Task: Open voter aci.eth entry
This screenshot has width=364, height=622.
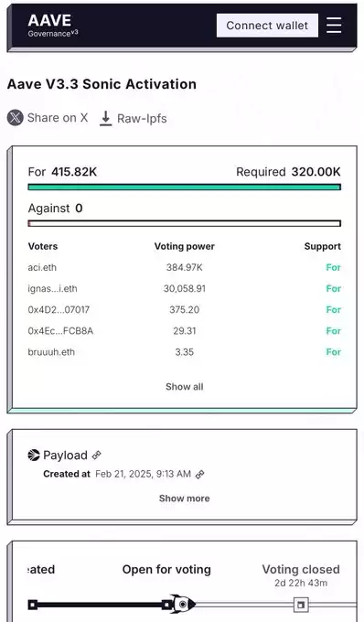Action: tap(42, 267)
